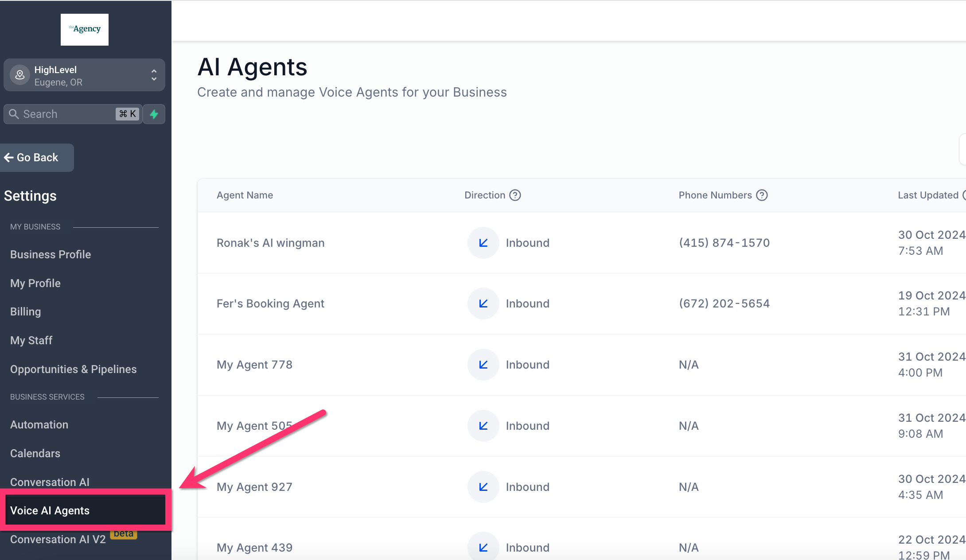Open Conversation AI V2 beta item

click(x=58, y=539)
